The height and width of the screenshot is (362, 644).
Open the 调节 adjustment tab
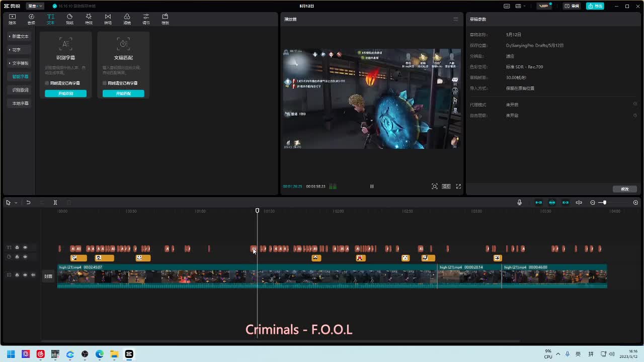pyautogui.click(x=146, y=19)
